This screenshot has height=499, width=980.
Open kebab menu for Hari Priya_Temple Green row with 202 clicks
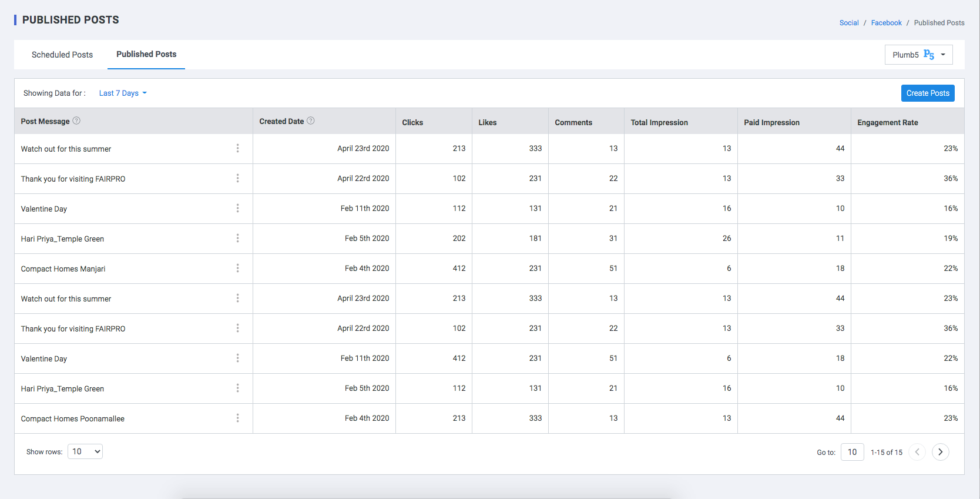click(x=237, y=238)
